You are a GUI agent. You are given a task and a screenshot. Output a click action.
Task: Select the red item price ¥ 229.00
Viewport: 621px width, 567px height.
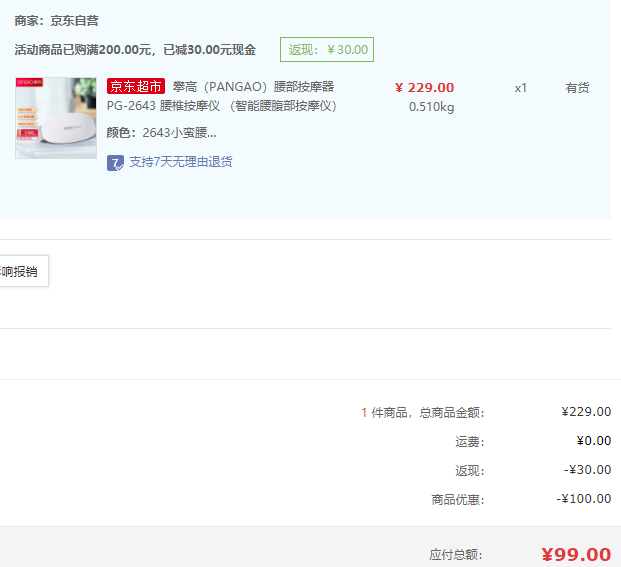tap(424, 88)
